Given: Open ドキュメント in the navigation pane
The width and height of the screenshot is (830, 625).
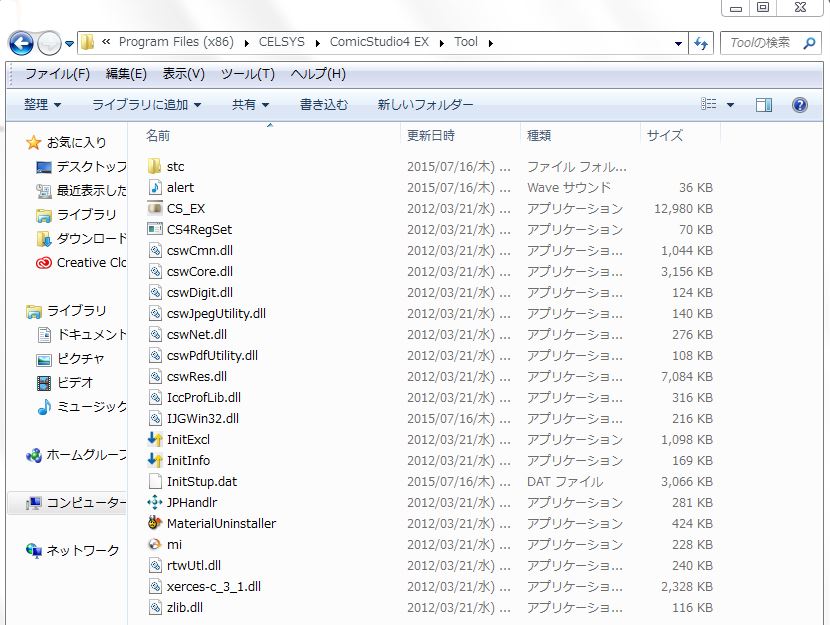Looking at the screenshot, I should (92, 334).
